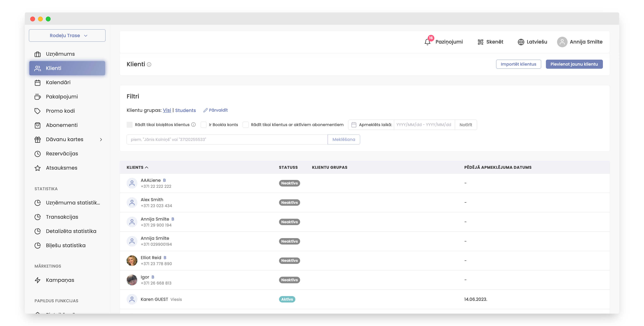Open Kalendāri in the sidebar
This screenshot has width=644, height=326.
point(58,83)
